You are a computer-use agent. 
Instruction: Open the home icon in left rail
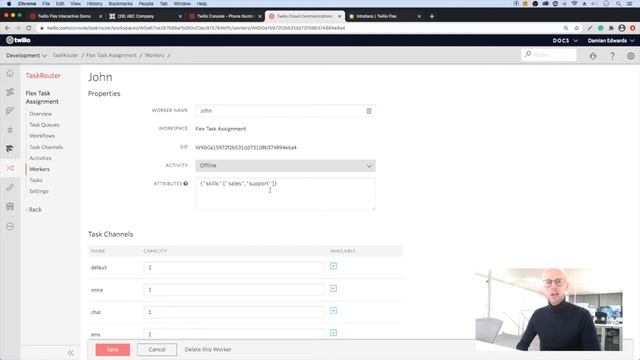[10, 73]
